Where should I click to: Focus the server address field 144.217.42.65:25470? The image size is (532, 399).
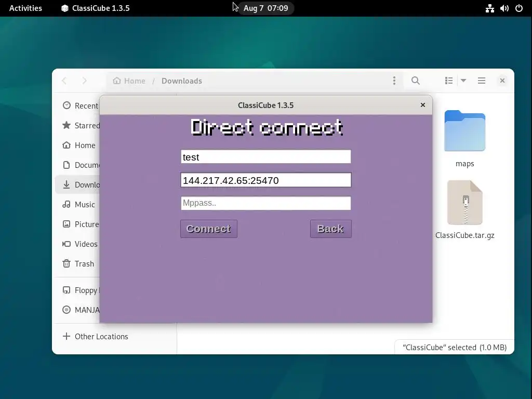point(265,180)
